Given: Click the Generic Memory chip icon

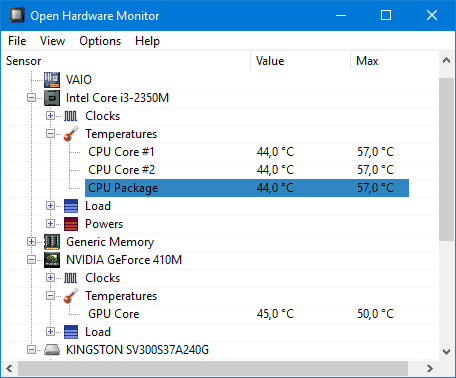Looking at the screenshot, I should point(52,242).
